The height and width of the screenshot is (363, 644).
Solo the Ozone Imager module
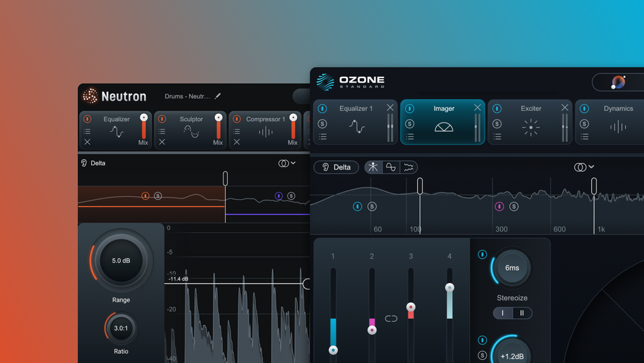410,124
